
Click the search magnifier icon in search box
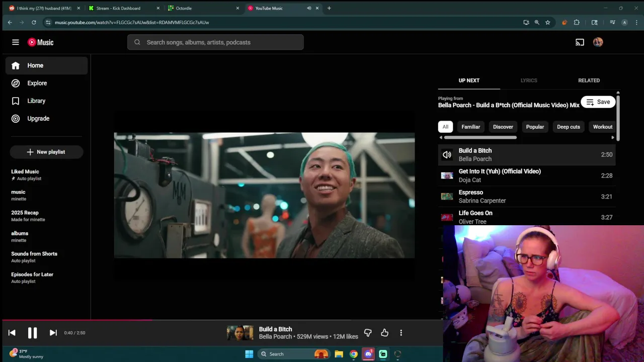point(137,42)
